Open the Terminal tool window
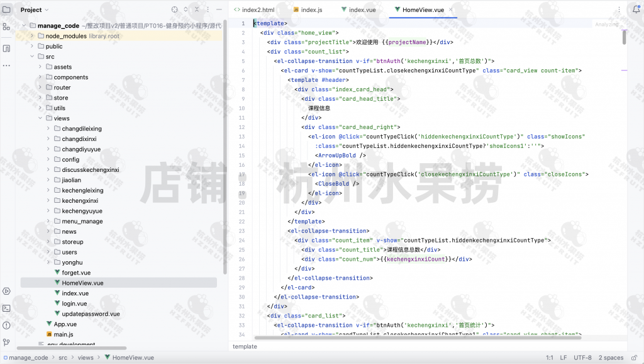 tap(6, 308)
